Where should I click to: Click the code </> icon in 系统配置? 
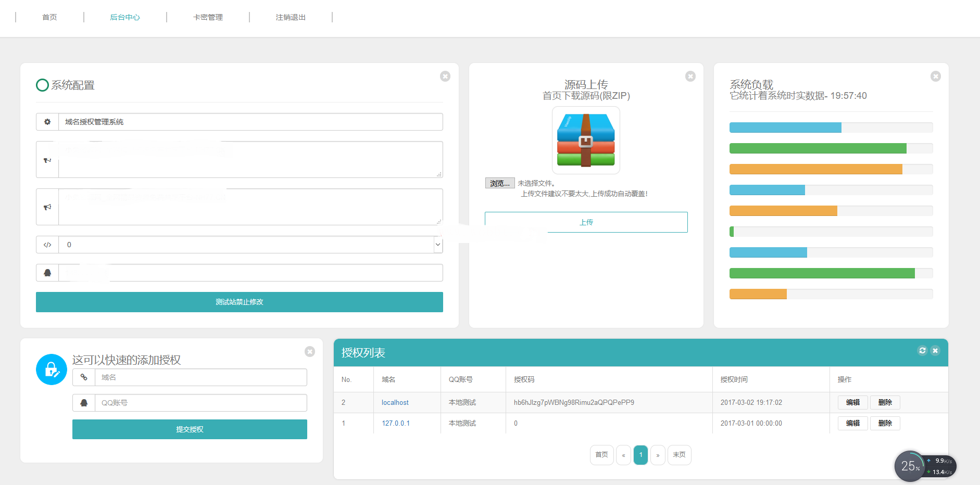tap(47, 245)
